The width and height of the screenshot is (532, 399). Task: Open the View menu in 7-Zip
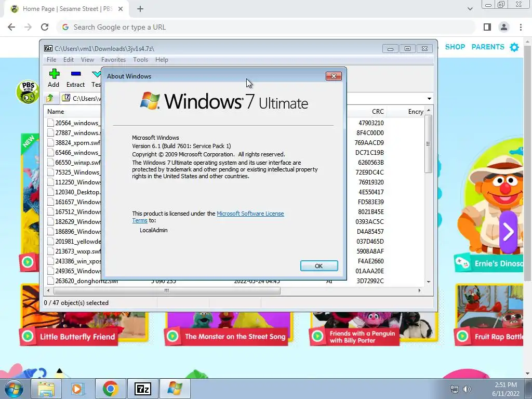[87, 60]
